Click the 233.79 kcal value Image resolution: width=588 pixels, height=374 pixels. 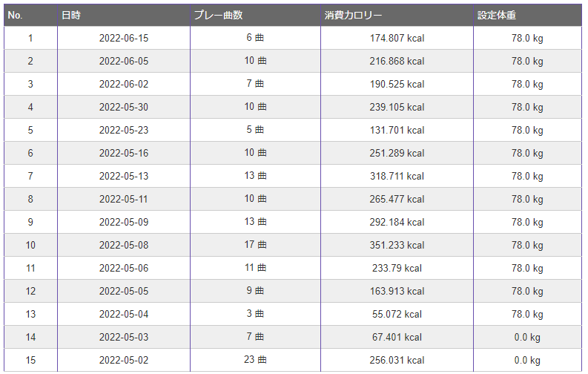coord(397,268)
